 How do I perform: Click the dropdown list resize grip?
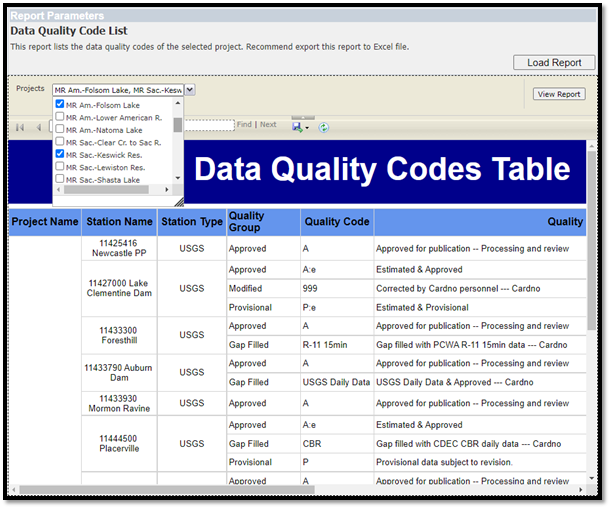pos(179,201)
